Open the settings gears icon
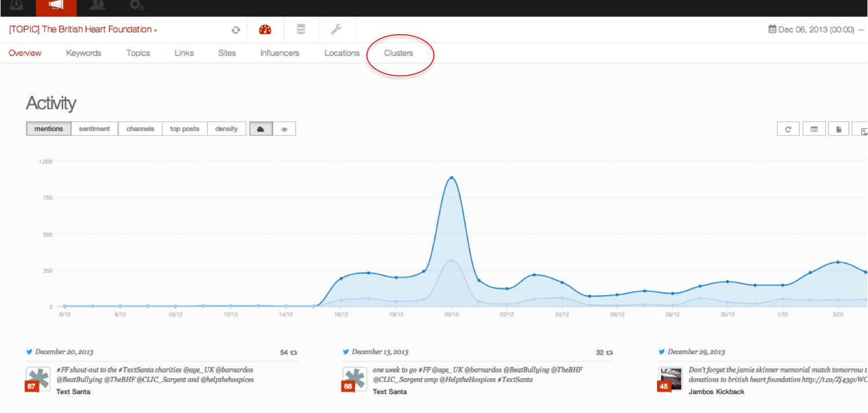868x413 pixels. [137, 6]
